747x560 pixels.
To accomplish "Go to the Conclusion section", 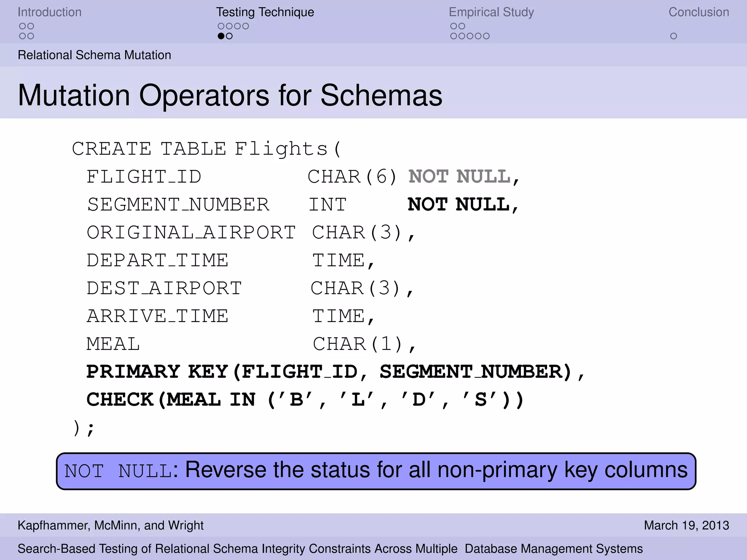I will point(698,12).
